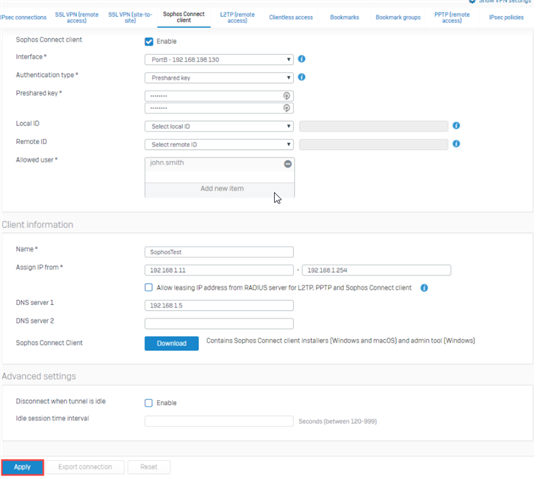The width and height of the screenshot is (554, 479).
Task: Reveal the confirm Preshared key password
Action: tap(287, 108)
